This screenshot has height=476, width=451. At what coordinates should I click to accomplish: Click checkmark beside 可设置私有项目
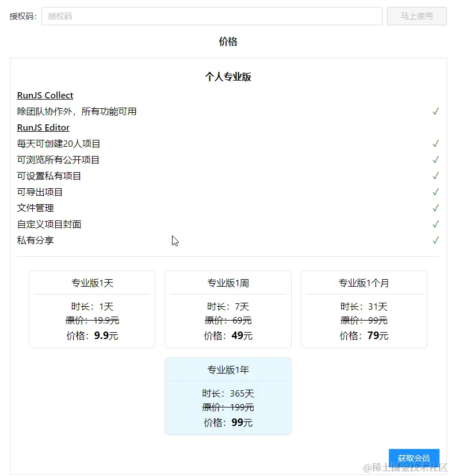435,176
